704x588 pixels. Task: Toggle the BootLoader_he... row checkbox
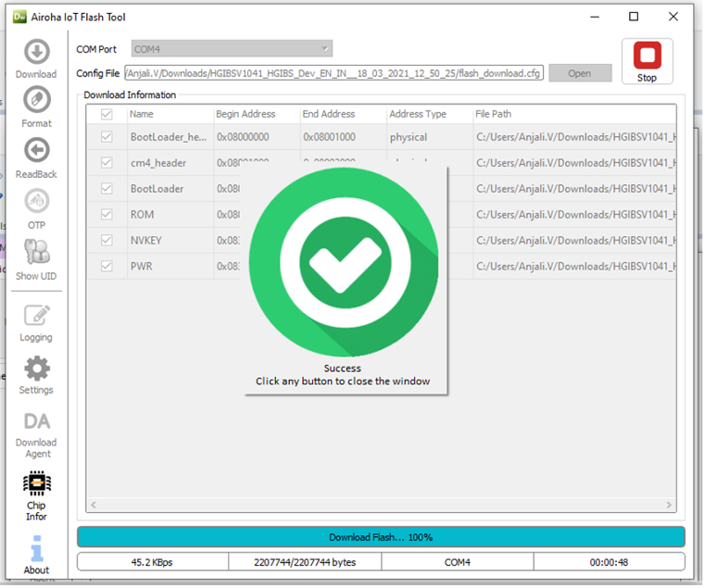click(x=107, y=137)
